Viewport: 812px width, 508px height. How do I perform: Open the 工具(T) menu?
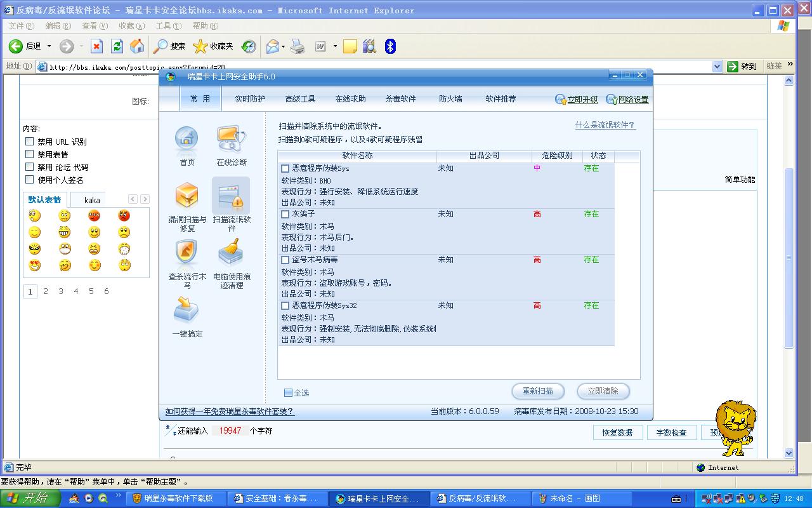pyautogui.click(x=169, y=26)
